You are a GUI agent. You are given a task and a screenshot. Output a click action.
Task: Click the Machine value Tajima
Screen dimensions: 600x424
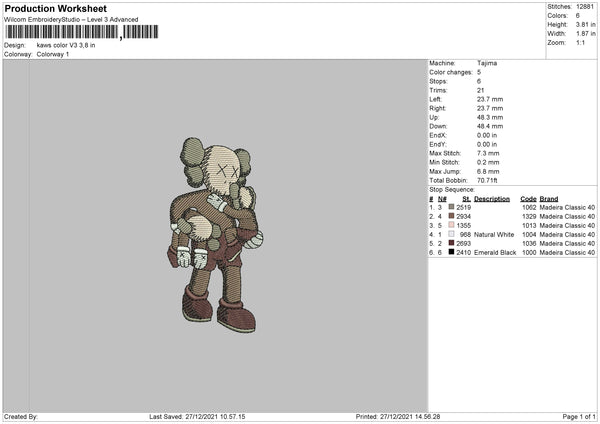[487, 63]
